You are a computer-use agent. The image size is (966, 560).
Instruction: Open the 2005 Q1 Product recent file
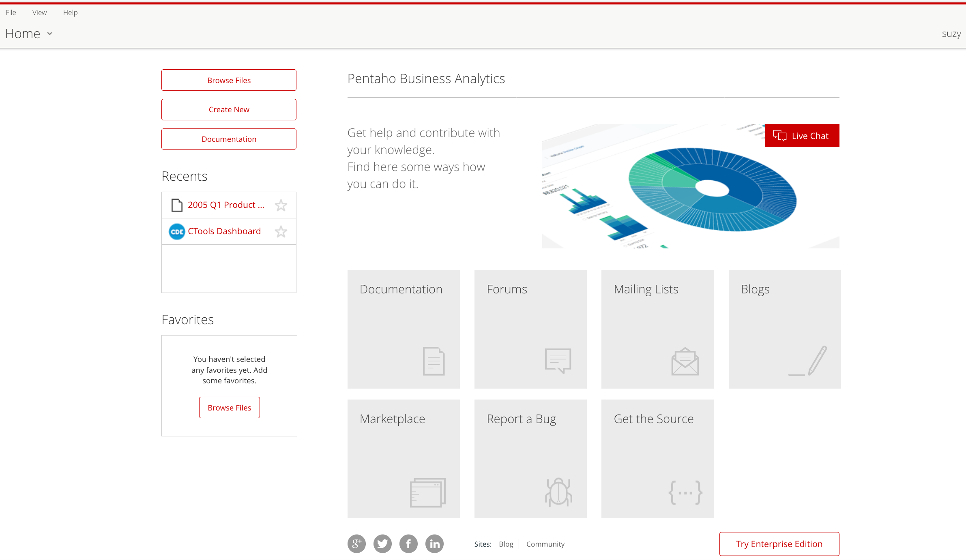point(226,205)
